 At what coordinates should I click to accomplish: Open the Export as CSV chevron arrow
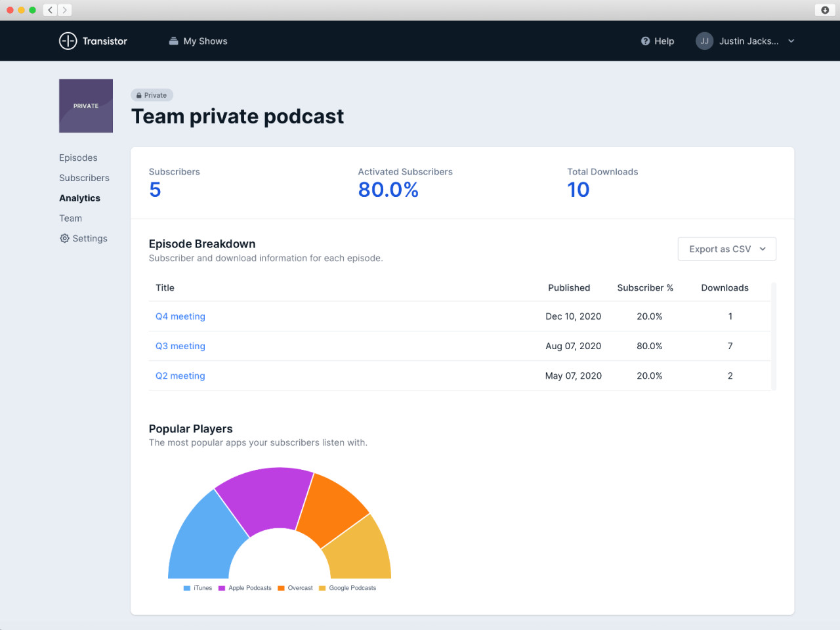pos(763,249)
